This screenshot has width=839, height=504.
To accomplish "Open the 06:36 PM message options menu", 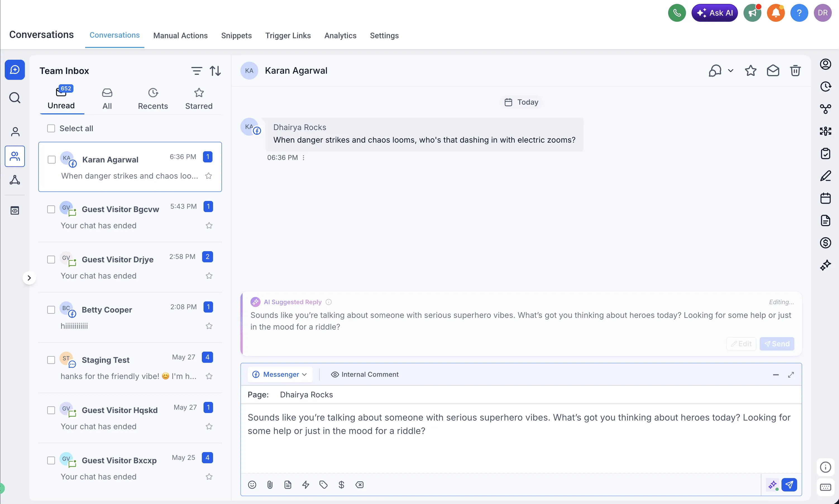I will point(303,158).
